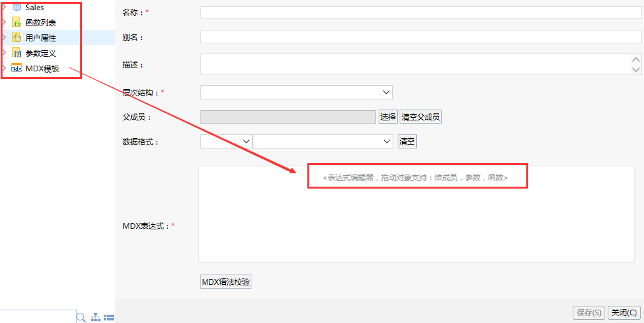Click the MDX模板 mdx icon

(x=17, y=69)
